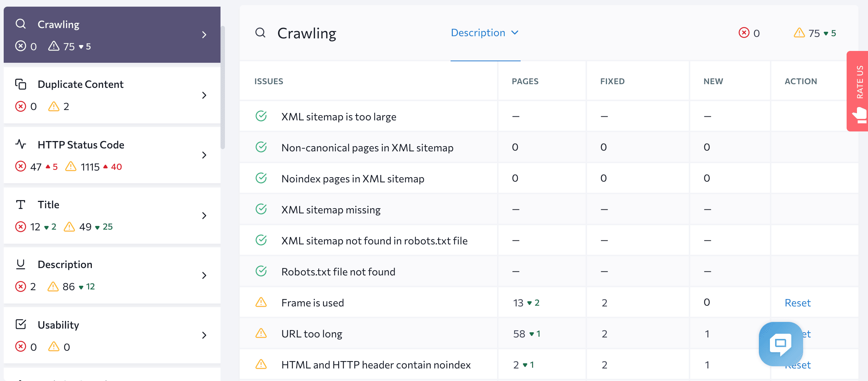Image resolution: width=868 pixels, height=381 pixels.
Task: Select the Title category
Action: tap(112, 216)
